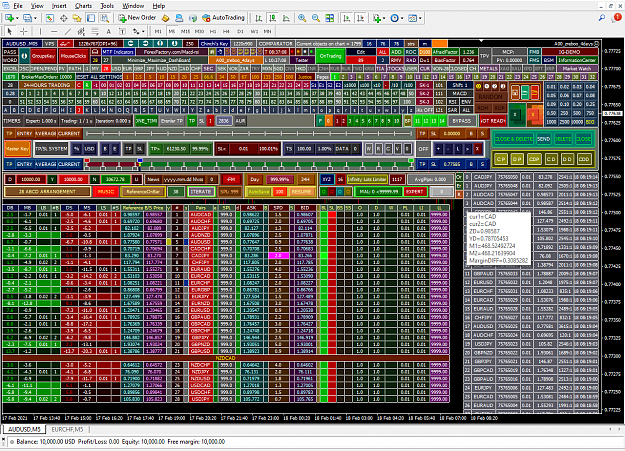The image size is (625, 451).
Task: Expand the New Chart dropdown arrow
Action: pyautogui.click(x=17, y=18)
